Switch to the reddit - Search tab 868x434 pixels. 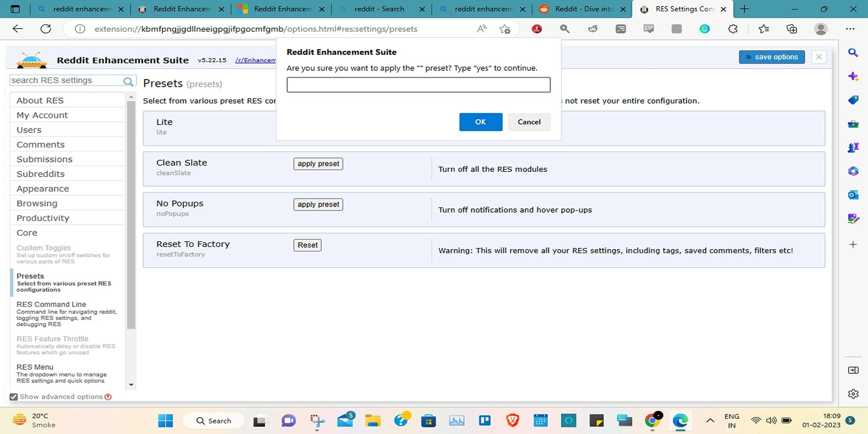coord(381,9)
